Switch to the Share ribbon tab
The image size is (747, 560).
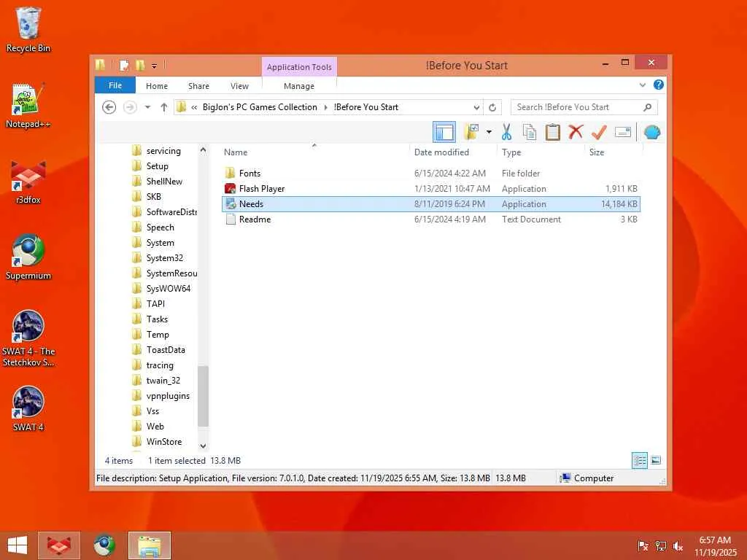tap(198, 86)
